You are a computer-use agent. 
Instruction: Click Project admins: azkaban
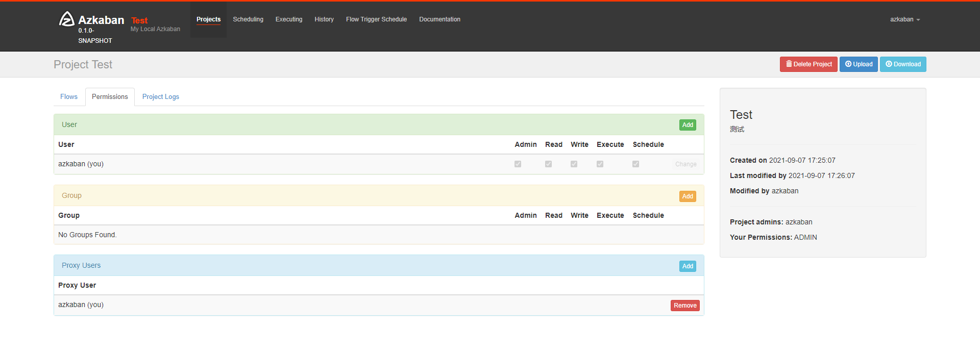771,222
